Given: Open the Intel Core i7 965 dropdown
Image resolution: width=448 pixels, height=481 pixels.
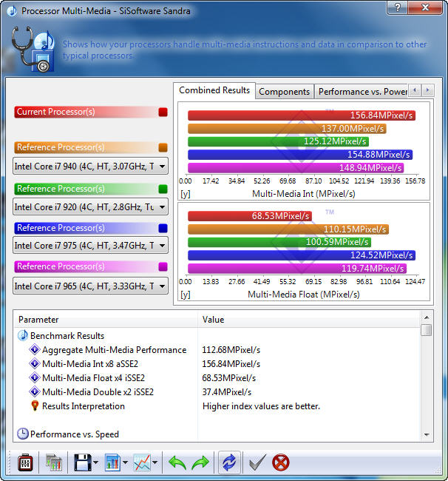Looking at the screenshot, I should click(x=90, y=286).
